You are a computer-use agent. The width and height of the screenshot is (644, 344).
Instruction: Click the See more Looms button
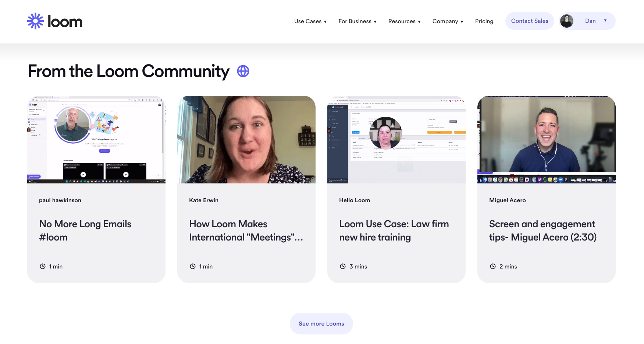click(321, 324)
